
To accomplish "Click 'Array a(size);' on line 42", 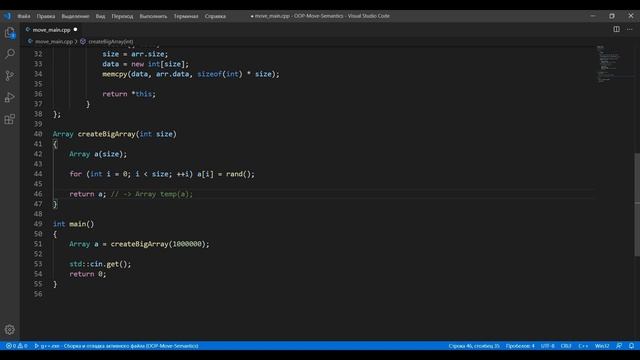I will tap(98, 154).
